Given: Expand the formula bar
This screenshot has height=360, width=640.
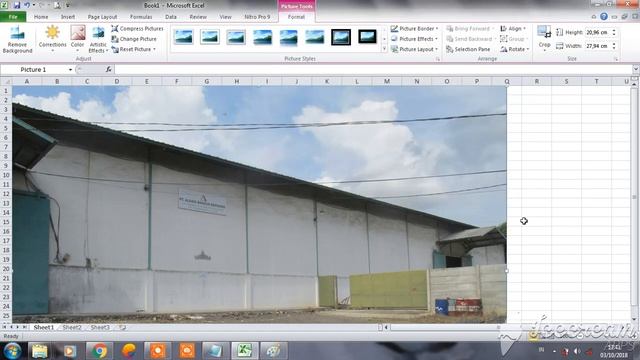Looking at the screenshot, I should [x=636, y=69].
